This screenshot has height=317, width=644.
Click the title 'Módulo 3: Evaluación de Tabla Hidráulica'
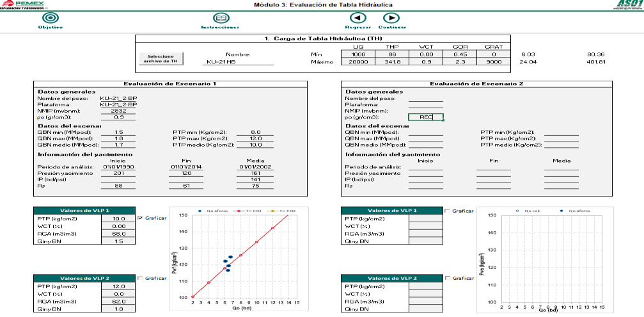(323, 5)
